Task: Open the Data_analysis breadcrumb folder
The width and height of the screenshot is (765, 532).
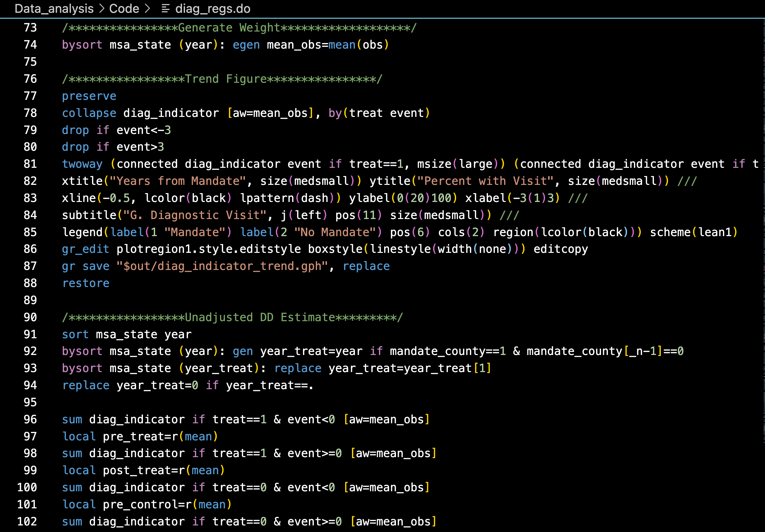Action: pyautogui.click(x=54, y=9)
